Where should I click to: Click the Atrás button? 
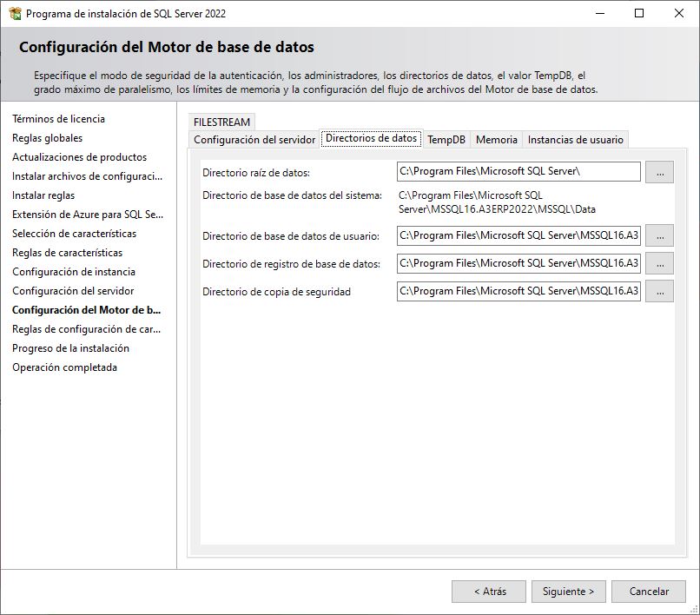pos(489,591)
